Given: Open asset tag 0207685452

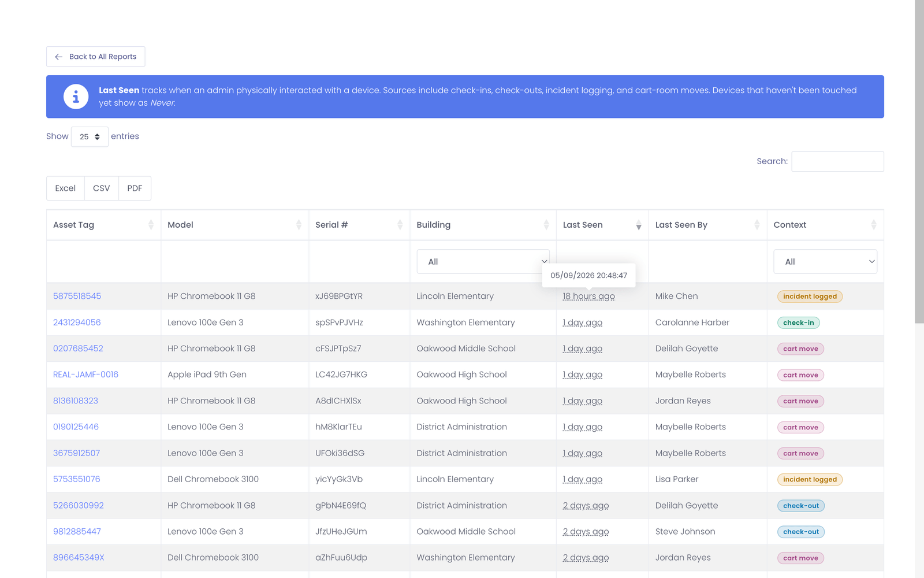Looking at the screenshot, I should point(78,349).
